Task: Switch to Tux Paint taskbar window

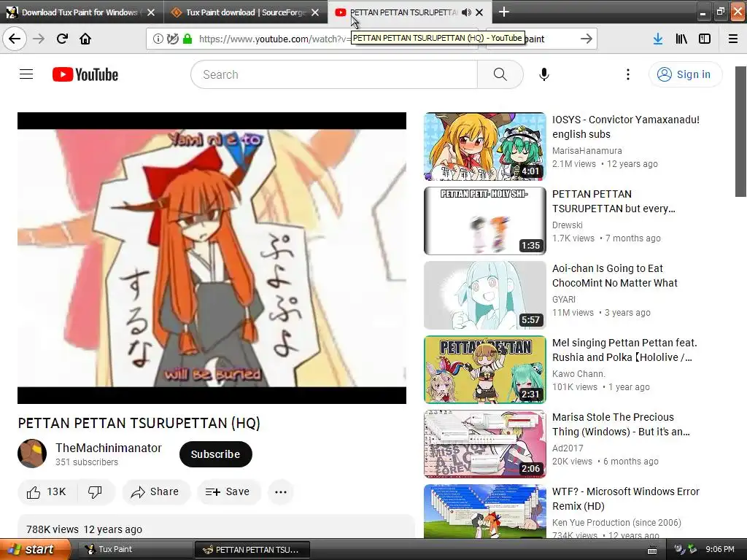Action: (134, 549)
